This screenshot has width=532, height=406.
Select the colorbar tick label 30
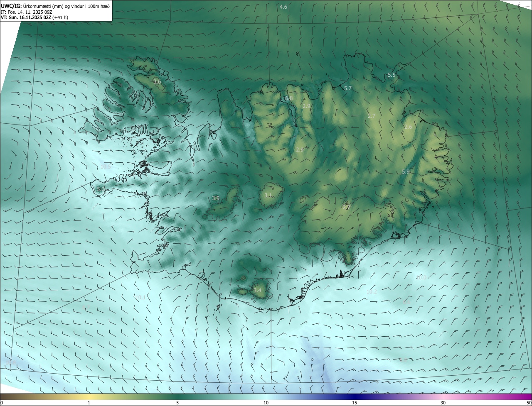pos(443,403)
